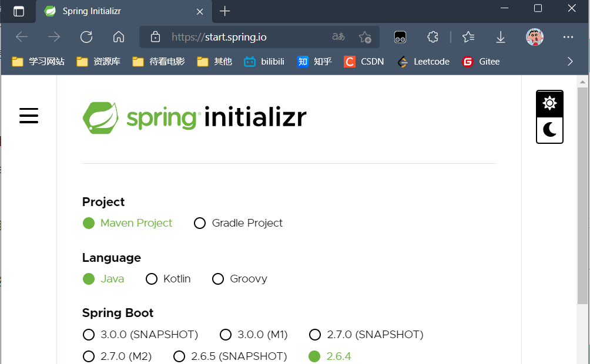This screenshot has width=590, height=364.
Task: Open the Leetcode bookmark
Action: pos(423,62)
